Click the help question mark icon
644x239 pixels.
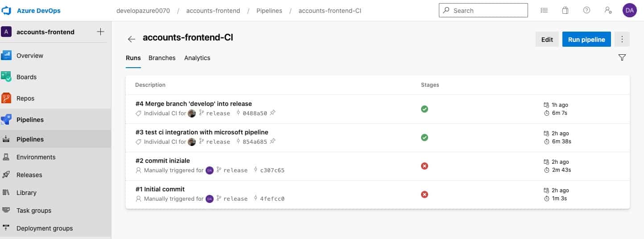tap(586, 10)
